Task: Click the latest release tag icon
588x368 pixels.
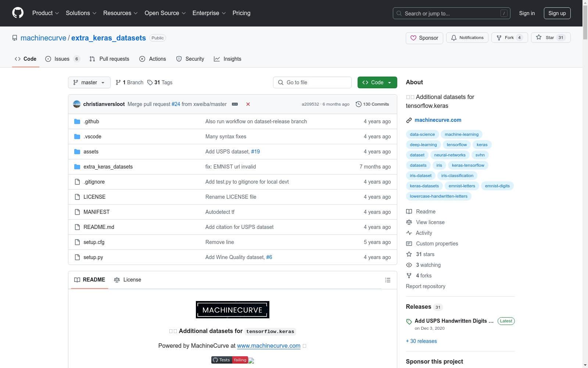Action: [409, 322]
